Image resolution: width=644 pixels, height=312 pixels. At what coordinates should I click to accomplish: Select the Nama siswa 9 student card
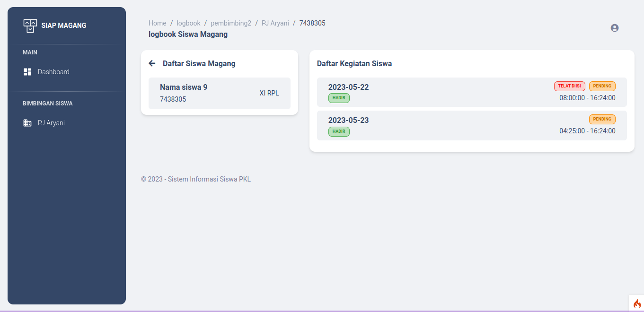(219, 93)
